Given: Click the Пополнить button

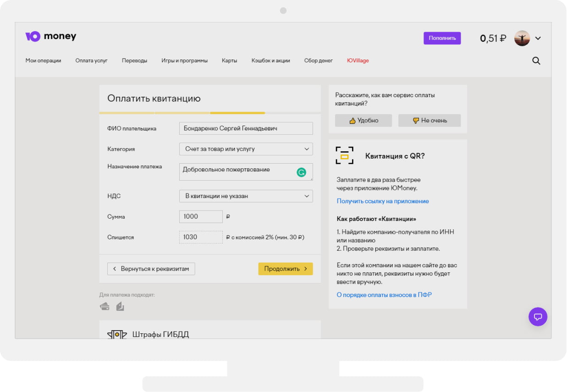Looking at the screenshot, I should pos(442,38).
